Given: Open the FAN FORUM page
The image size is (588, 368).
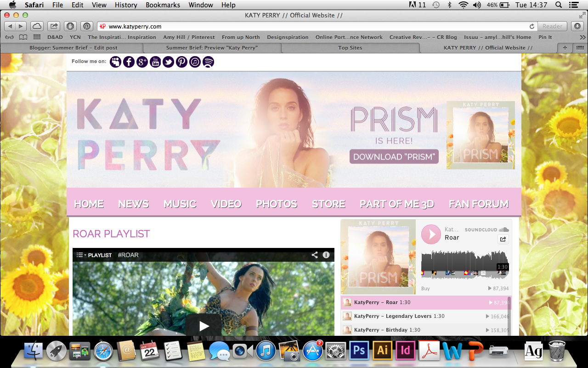Looking at the screenshot, I should [x=479, y=204].
